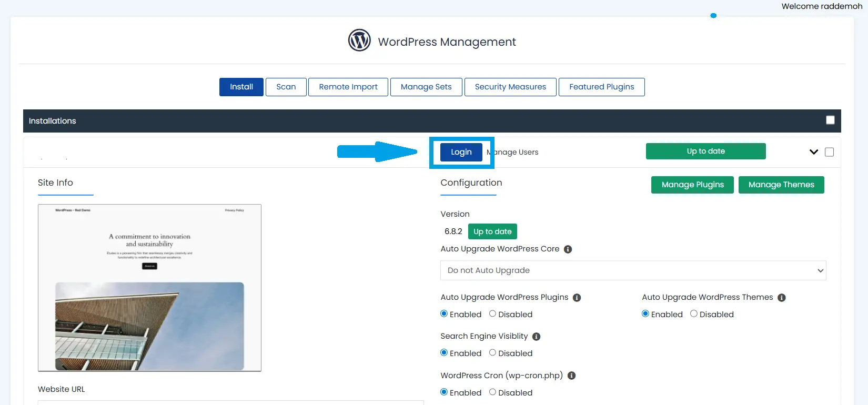Click the wide Up to date status button
Image resolution: width=868 pixels, height=405 pixels.
(x=706, y=151)
